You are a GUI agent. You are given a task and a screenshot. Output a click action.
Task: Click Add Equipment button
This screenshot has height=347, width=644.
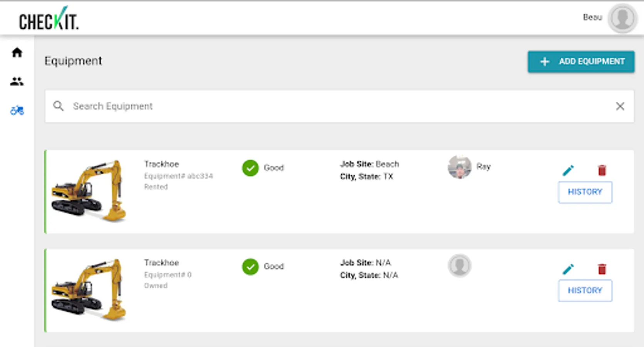click(581, 62)
